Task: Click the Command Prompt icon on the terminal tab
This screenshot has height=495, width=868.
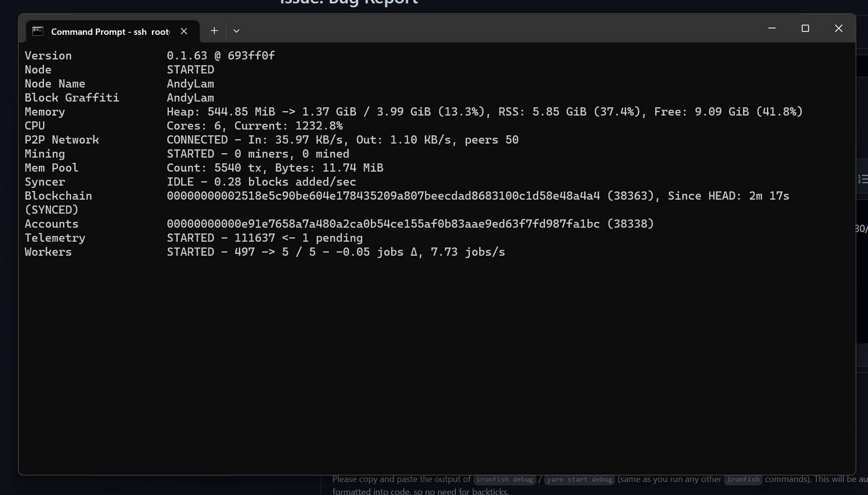Action: tap(37, 30)
